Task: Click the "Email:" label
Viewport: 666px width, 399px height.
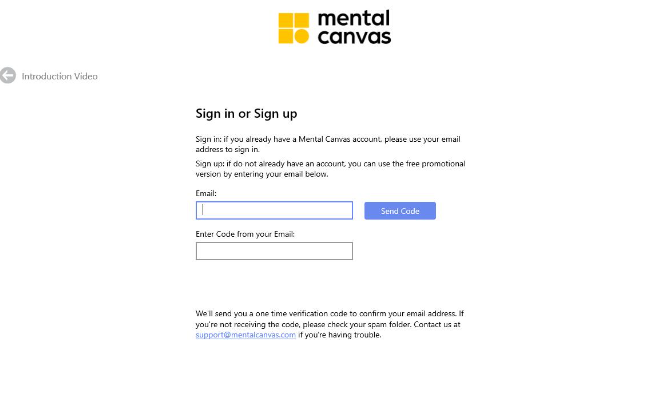Action: click(x=206, y=193)
